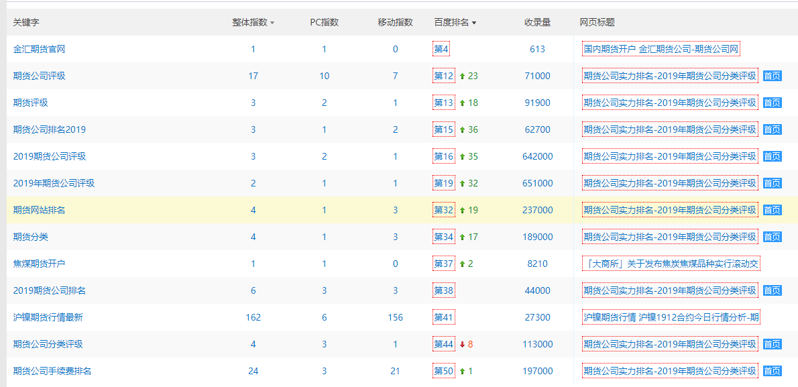This screenshot has width=798, height=387.
Task: Open keyword link 期货公司手续费排名
Action: [x=52, y=371]
